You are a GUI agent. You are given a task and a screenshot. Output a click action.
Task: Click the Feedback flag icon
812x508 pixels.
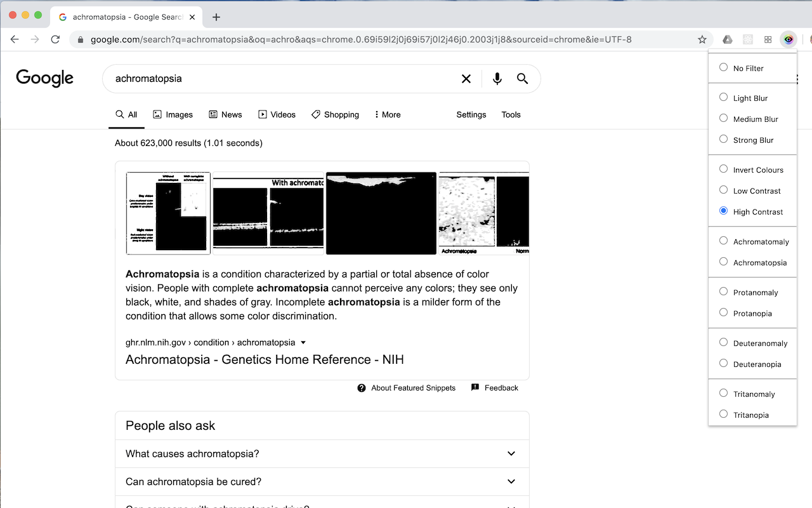pos(475,387)
